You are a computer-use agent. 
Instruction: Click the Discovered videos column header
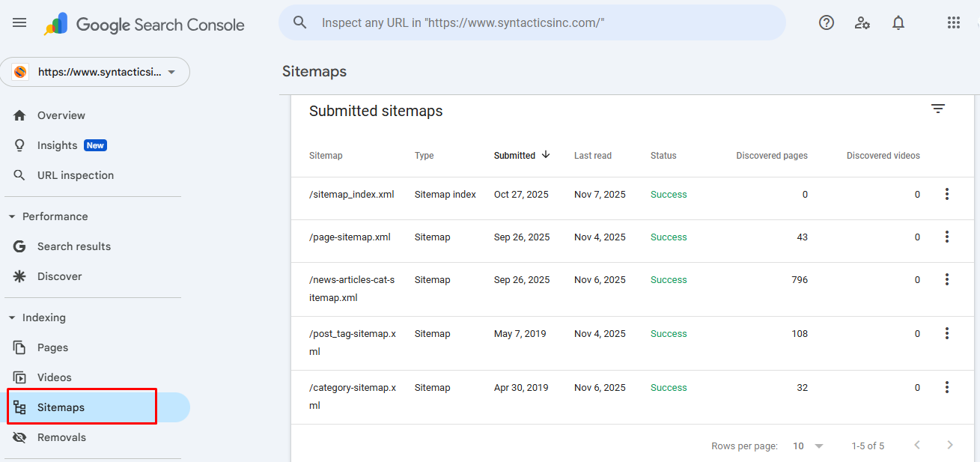tap(883, 156)
